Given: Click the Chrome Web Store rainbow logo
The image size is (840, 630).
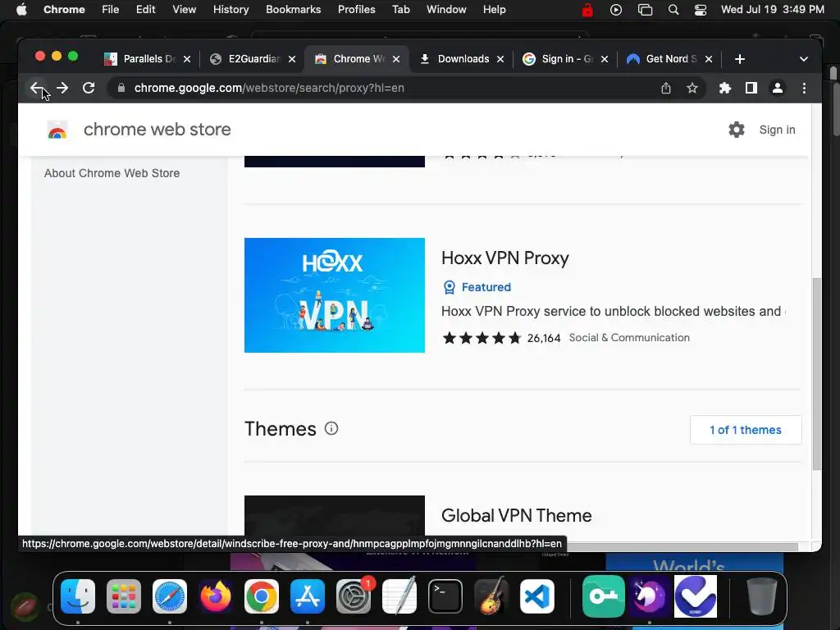Looking at the screenshot, I should [57, 130].
